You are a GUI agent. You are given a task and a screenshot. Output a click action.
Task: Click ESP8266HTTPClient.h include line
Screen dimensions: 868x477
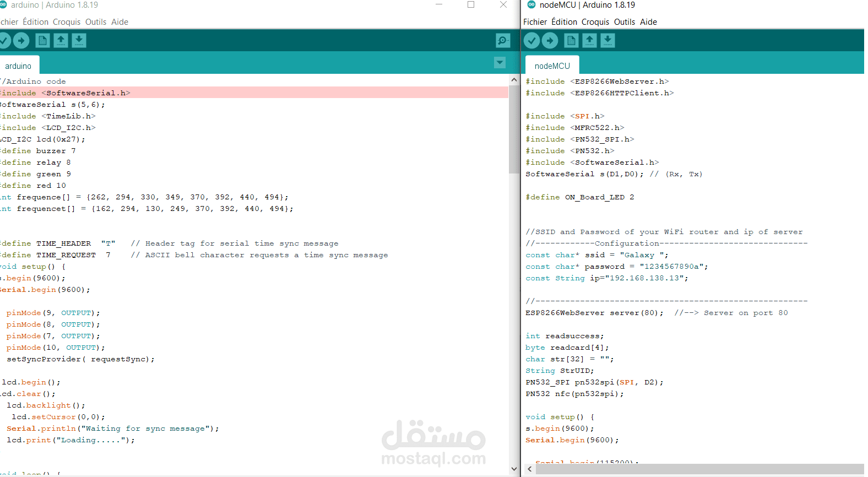pyautogui.click(x=600, y=93)
